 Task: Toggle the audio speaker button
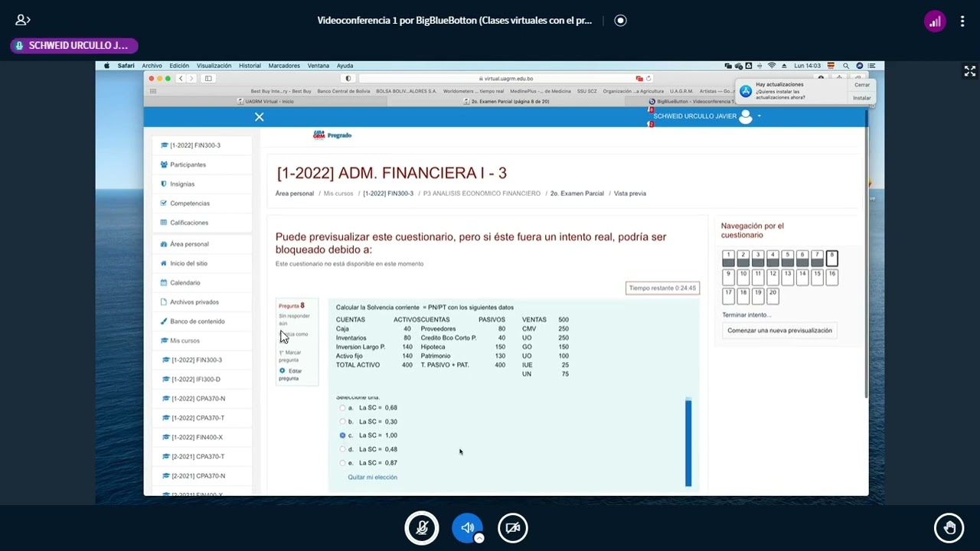tap(467, 527)
